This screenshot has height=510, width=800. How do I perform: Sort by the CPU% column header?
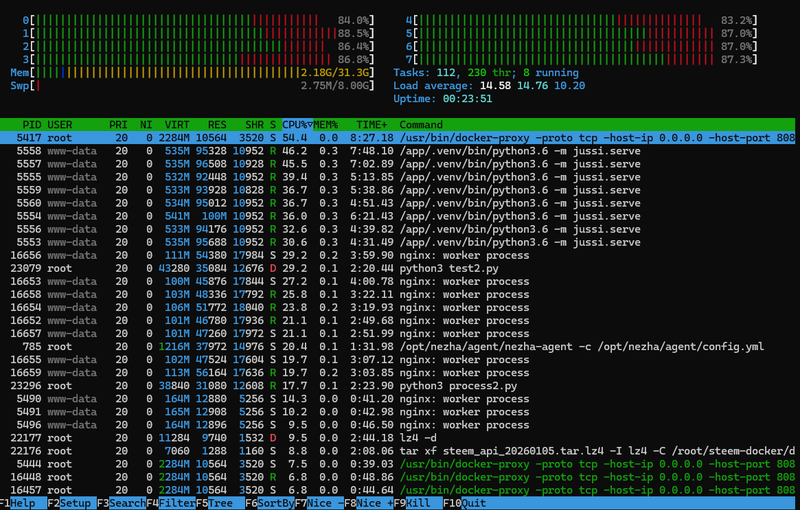click(296, 124)
